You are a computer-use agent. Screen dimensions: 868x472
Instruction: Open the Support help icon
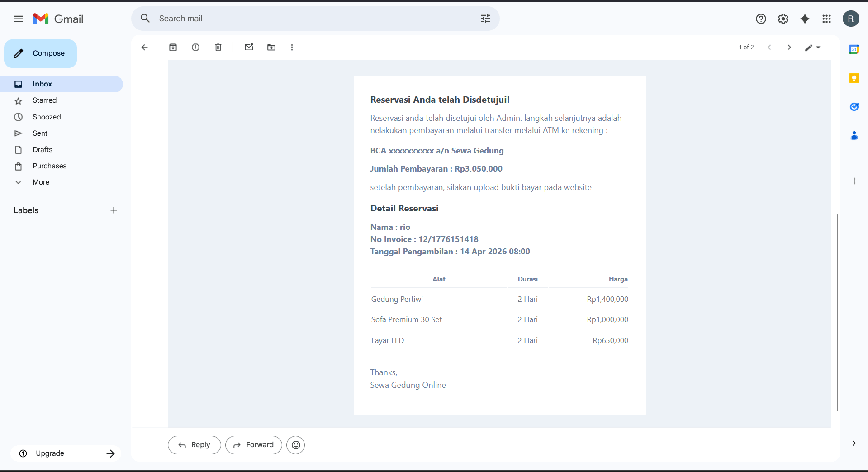[x=761, y=19]
